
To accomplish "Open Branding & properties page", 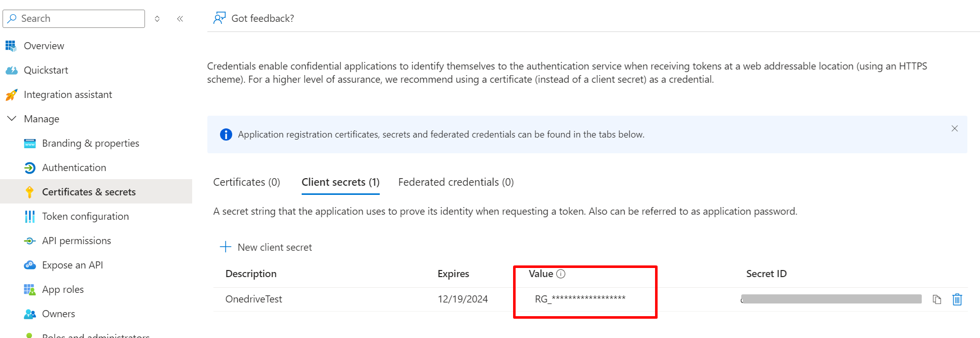I will point(90,143).
